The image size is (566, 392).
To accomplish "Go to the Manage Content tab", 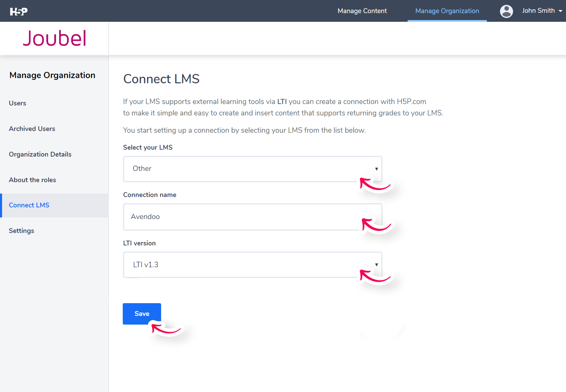I will tap(362, 11).
